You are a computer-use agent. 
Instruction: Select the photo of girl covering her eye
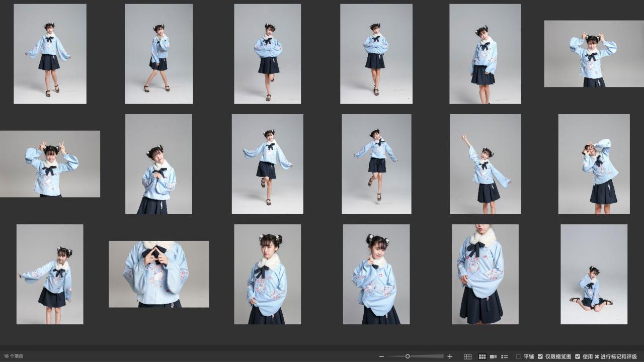tap(594, 164)
